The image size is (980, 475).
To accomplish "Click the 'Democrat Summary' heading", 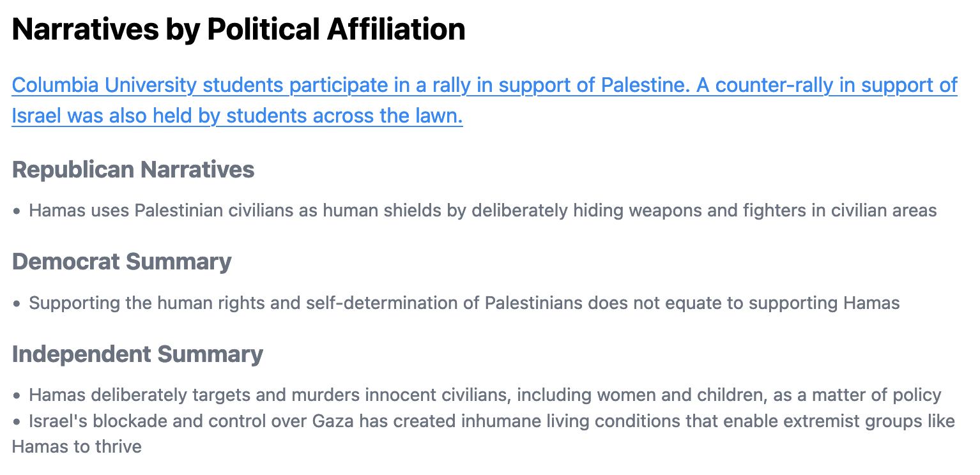I will click(122, 262).
